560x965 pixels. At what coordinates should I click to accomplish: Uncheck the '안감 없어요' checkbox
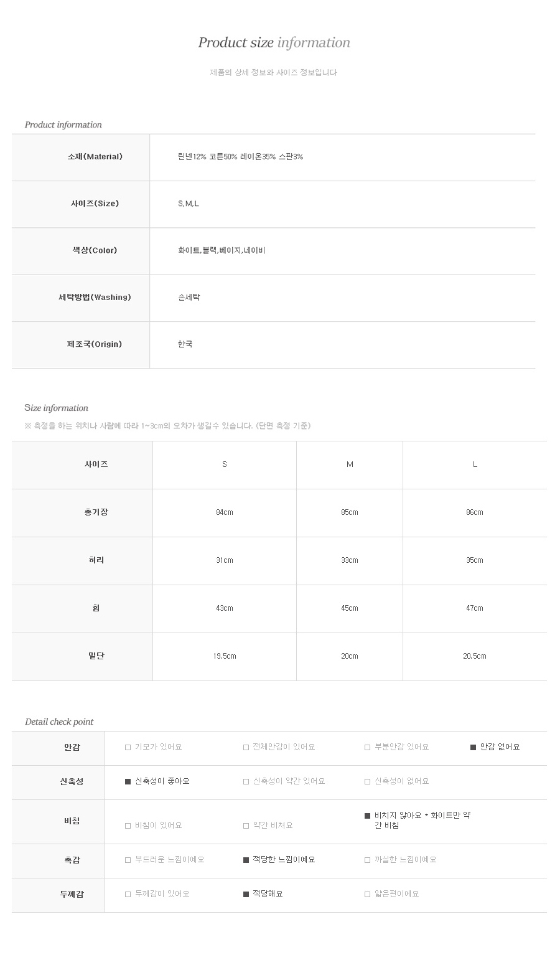473,747
